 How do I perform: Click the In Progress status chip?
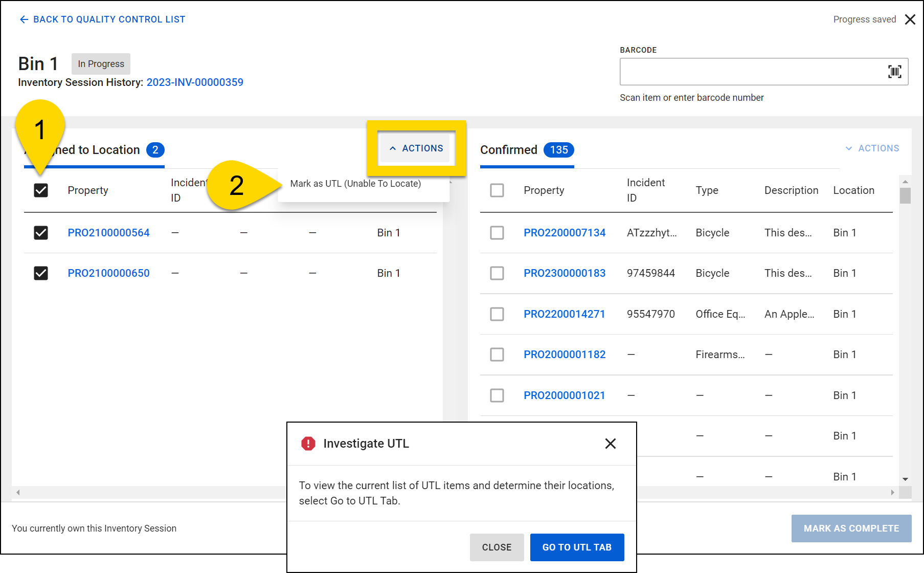click(x=100, y=63)
